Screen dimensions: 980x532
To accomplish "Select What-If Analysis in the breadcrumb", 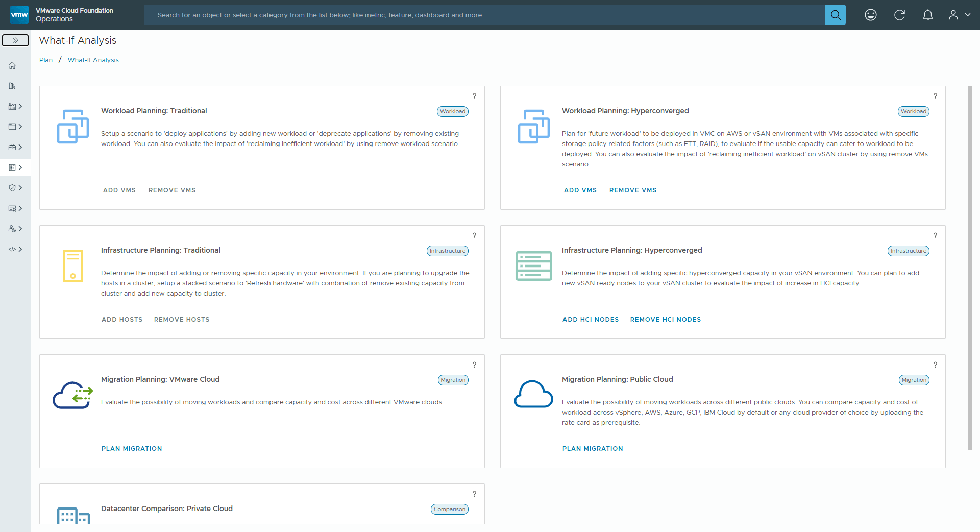I will tap(93, 60).
